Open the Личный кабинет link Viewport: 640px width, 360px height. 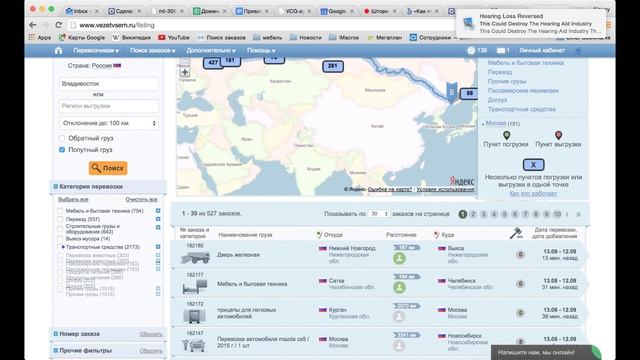pyautogui.click(x=542, y=51)
